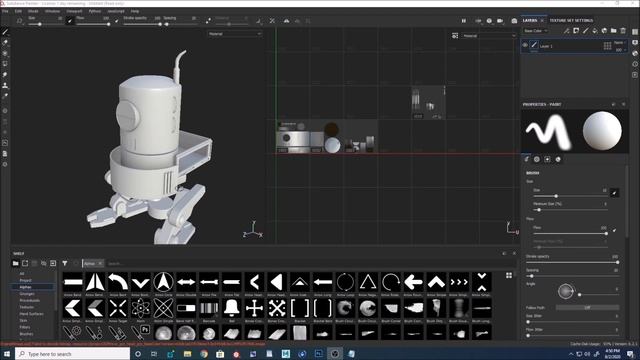Screen dimensions: 640x360
Task: Select the Material Picker eyedropper tool
Action: [x=5, y=96]
